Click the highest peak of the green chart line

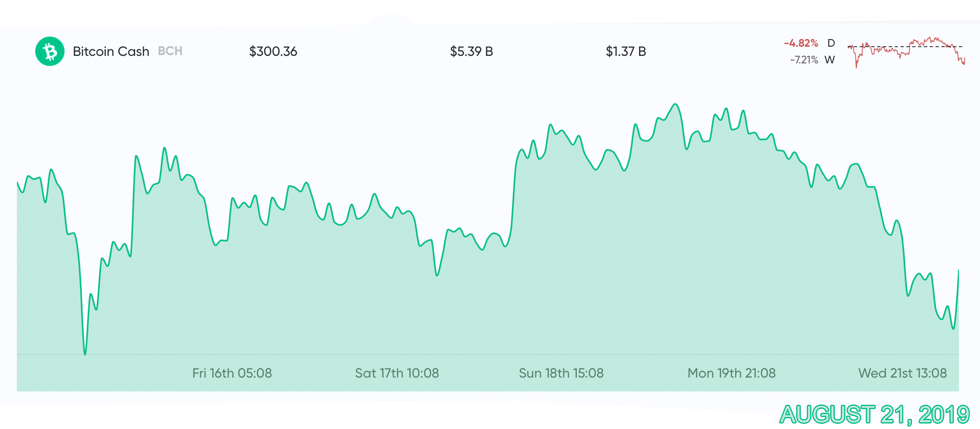(675, 104)
